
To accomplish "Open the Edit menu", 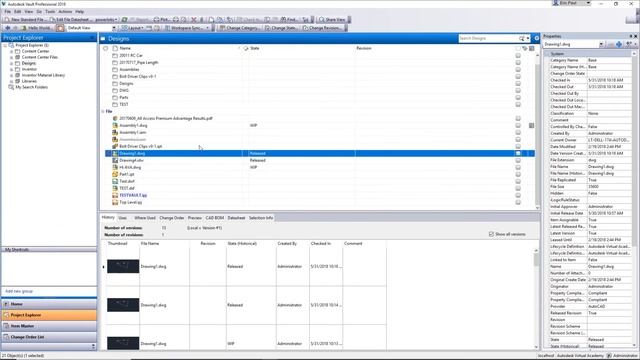I will pyautogui.click(x=18, y=12).
